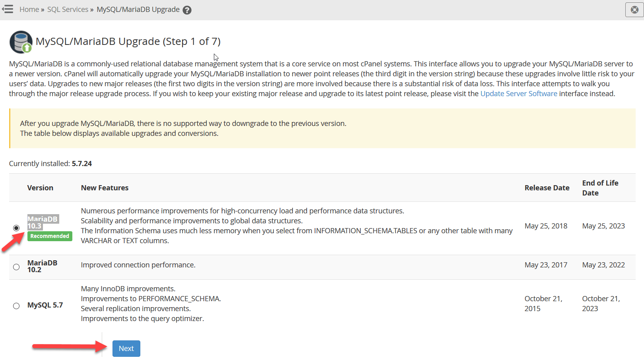The image size is (644, 358).
Task: Select the MariaDB 10.2 radio button
Action: pos(16,267)
